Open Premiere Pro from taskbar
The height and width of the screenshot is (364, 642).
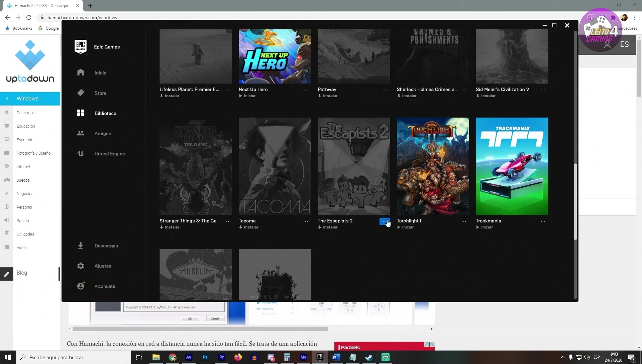coord(221,357)
